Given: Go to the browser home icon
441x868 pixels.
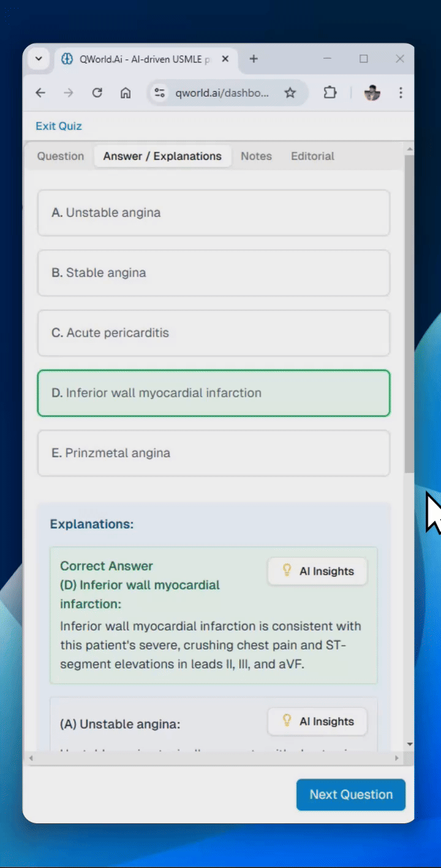Looking at the screenshot, I should pyautogui.click(x=126, y=92).
